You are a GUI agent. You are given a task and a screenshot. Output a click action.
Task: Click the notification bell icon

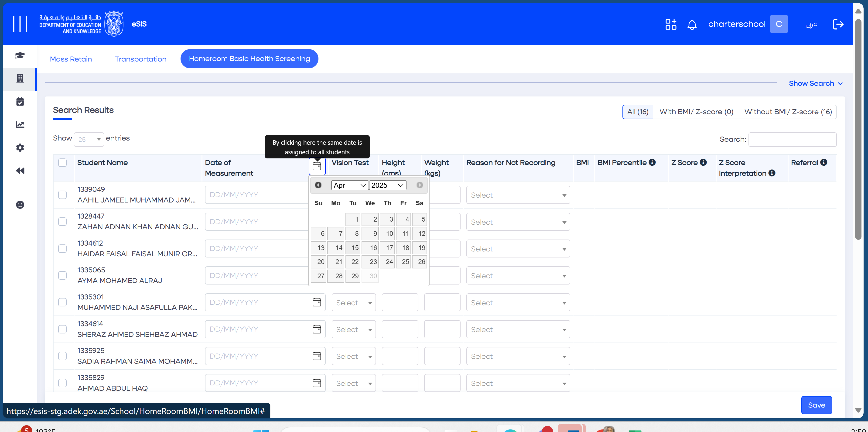pyautogui.click(x=692, y=24)
